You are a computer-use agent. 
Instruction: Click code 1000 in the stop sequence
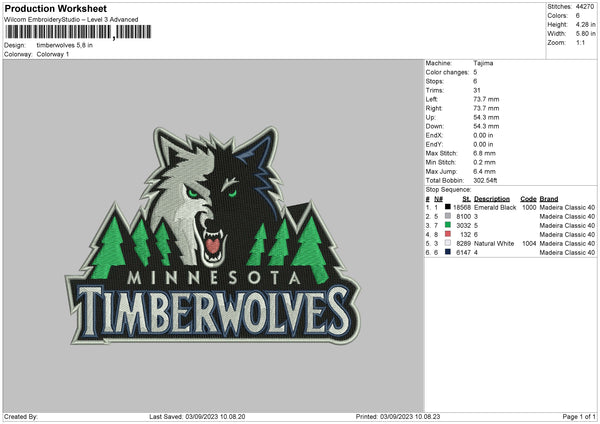529,207
